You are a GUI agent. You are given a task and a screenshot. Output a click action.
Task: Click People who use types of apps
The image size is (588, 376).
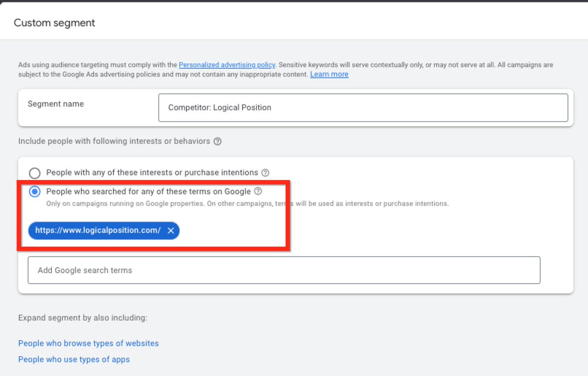(x=74, y=359)
